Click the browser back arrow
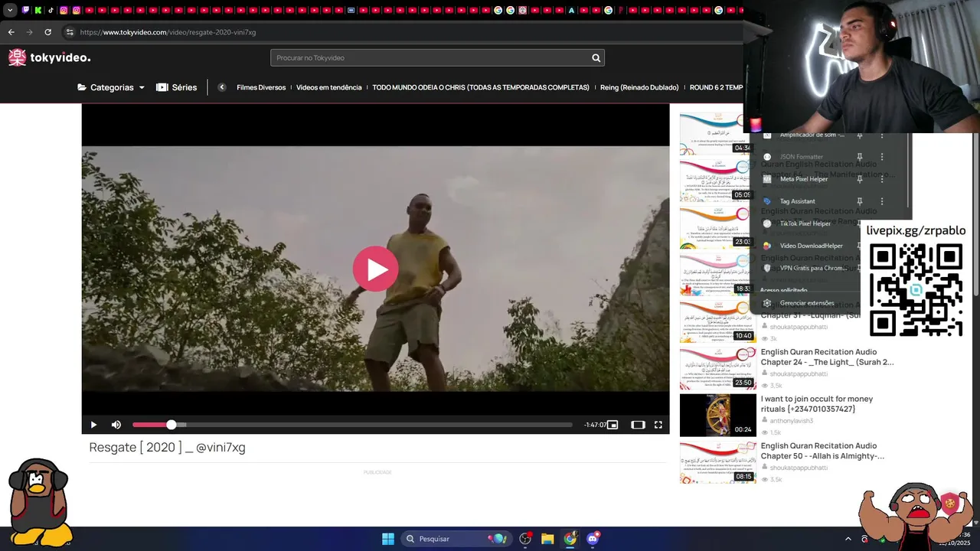Image resolution: width=980 pixels, height=551 pixels. point(11,32)
